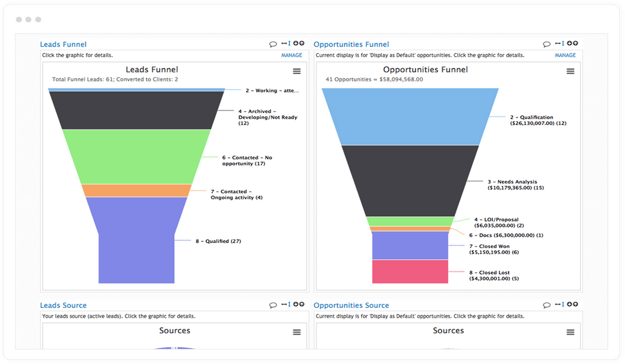This screenshot has width=625, height=364.
Task: Select the green LOI/Proposal funnel segment
Action: click(x=410, y=221)
